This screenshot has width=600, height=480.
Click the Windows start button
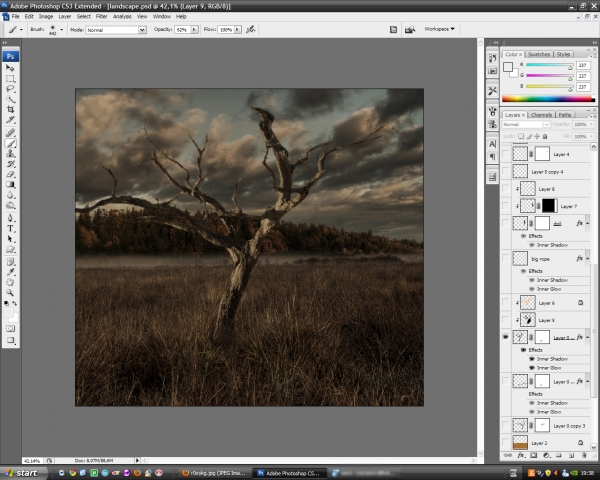click(x=23, y=473)
